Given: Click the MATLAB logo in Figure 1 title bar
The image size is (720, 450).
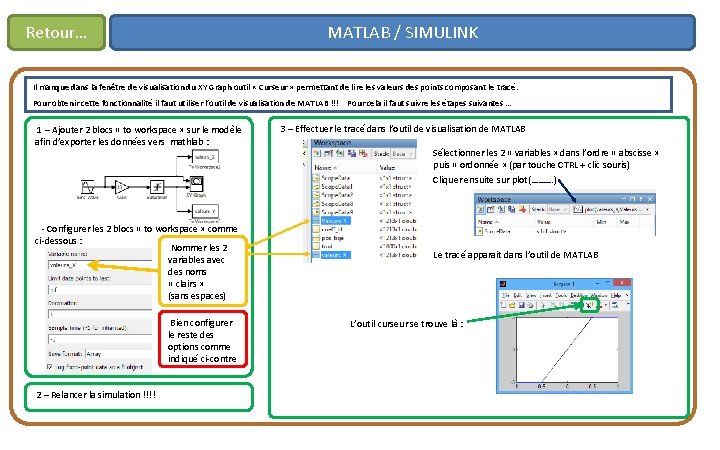Looking at the screenshot, I should point(503,283).
